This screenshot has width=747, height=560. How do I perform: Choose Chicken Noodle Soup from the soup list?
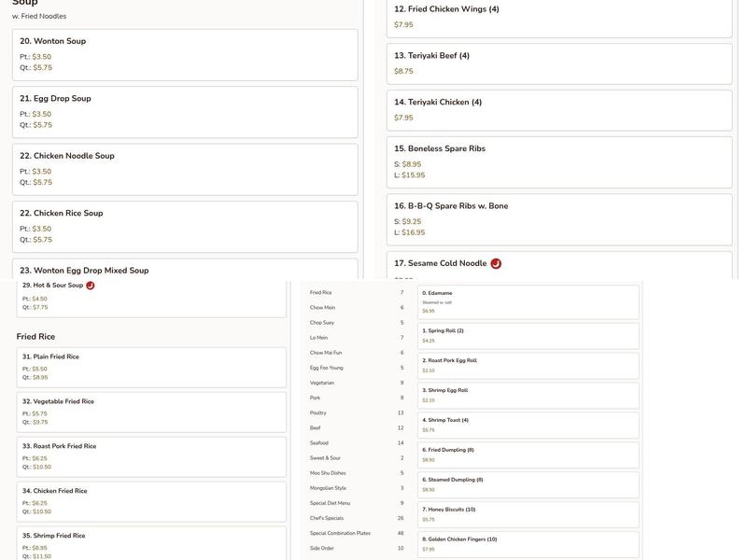pos(185,169)
